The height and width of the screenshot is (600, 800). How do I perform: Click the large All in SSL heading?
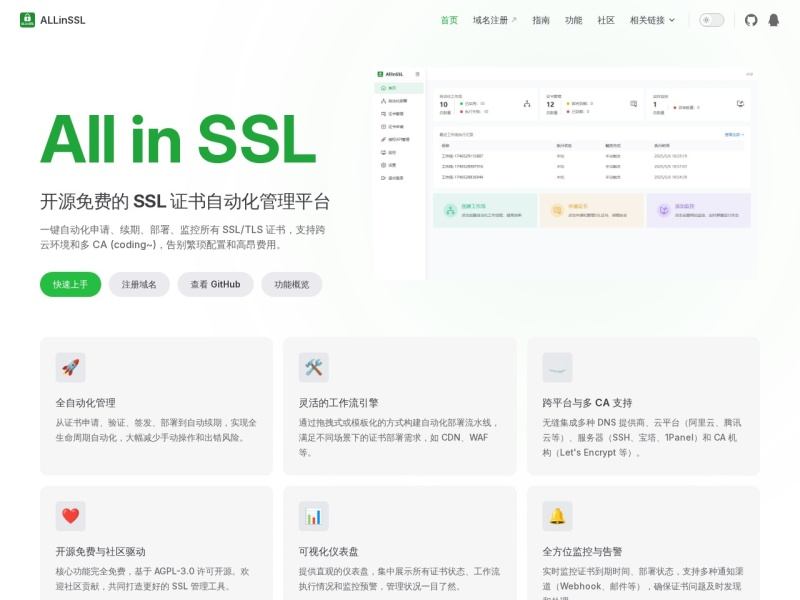pyautogui.click(x=178, y=139)
